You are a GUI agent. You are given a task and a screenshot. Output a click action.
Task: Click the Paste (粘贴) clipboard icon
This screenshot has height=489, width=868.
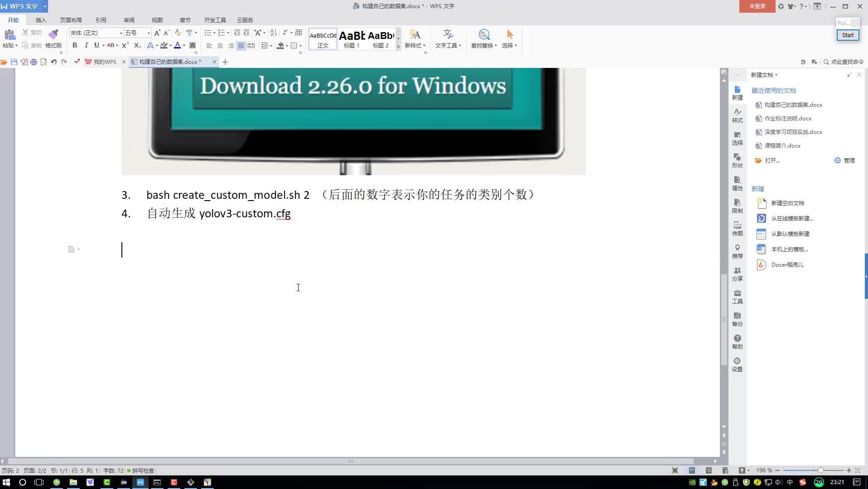click(x=10, y=34)
